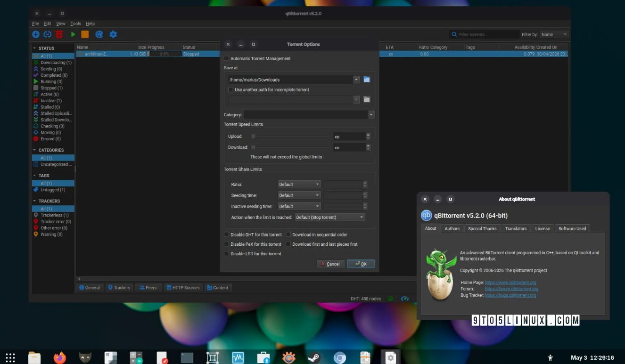
Task: Click the Filter torrents search field
Action: [484, 34]
